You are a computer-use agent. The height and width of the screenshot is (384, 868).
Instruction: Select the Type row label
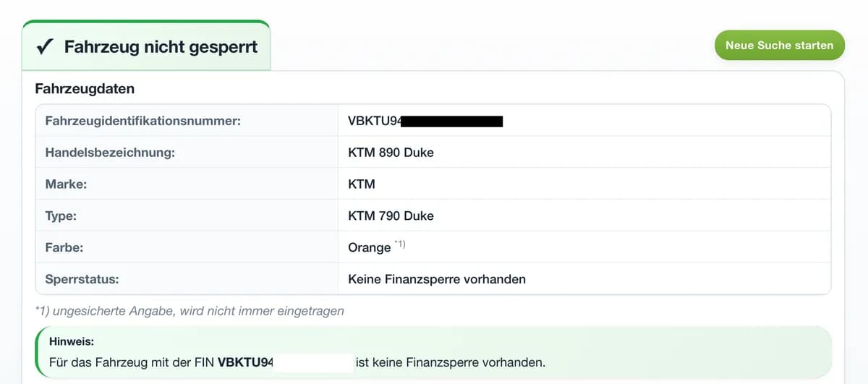[61, 216]
